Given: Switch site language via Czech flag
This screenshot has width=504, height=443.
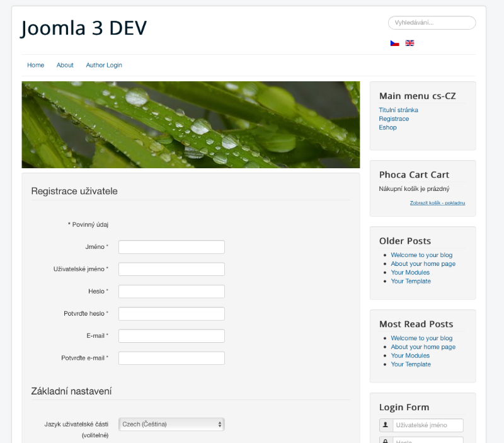Looking at the screenshot, I should click(x=395, y=43).
